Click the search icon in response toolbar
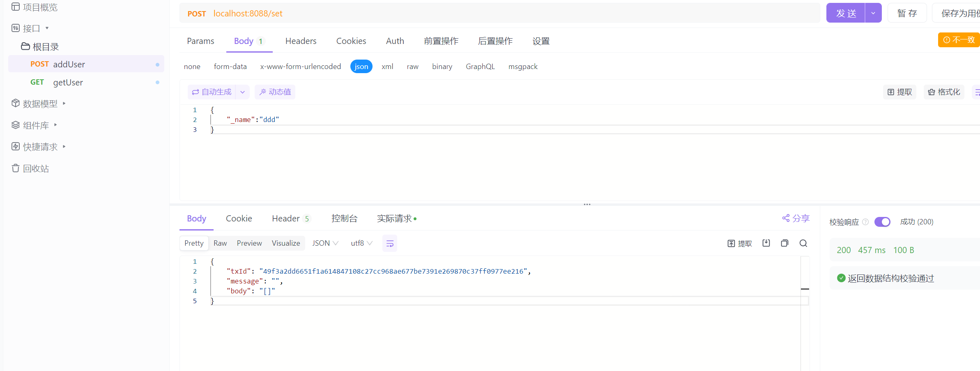Viewport: 980px width, 371px height. pos(803,243)
